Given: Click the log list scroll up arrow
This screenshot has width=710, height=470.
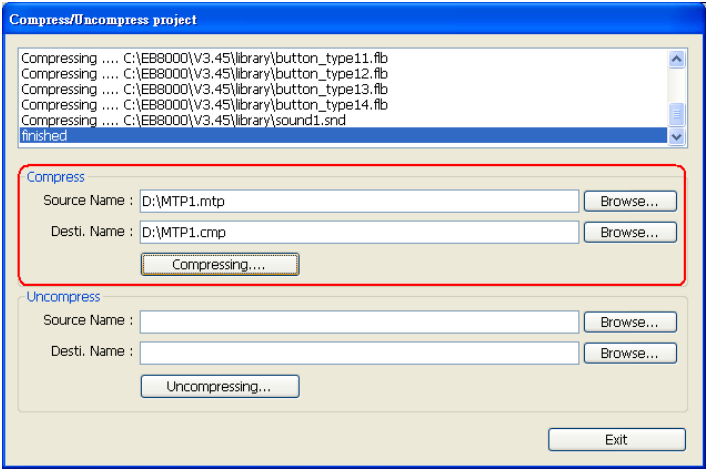Looking at the screenshot, I should pyautogui.click(x=676, y=59).
